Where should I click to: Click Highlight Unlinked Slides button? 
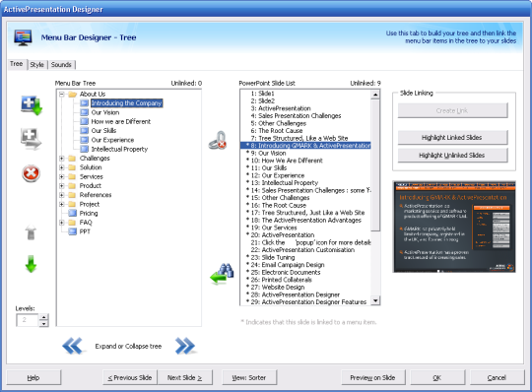(x=452, y=156)
